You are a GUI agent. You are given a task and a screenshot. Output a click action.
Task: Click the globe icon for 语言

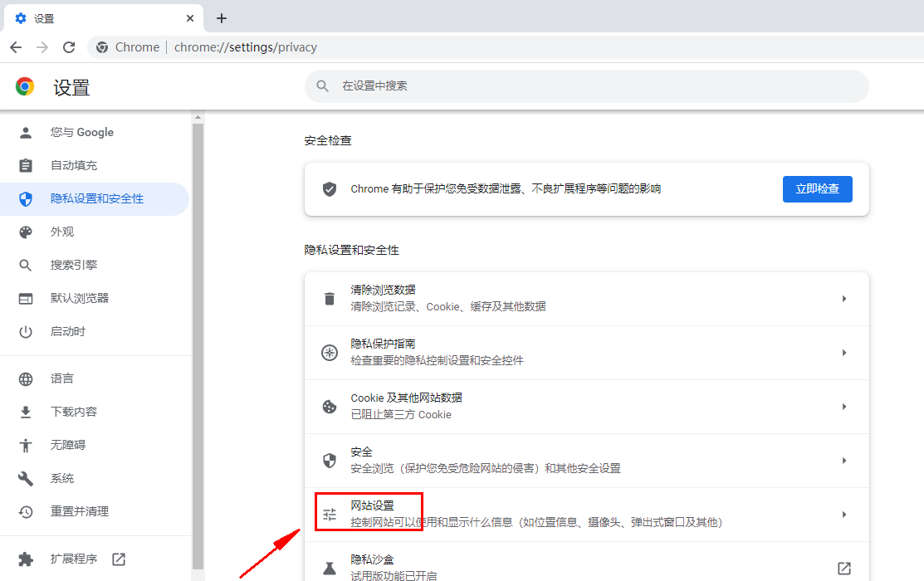26,378
